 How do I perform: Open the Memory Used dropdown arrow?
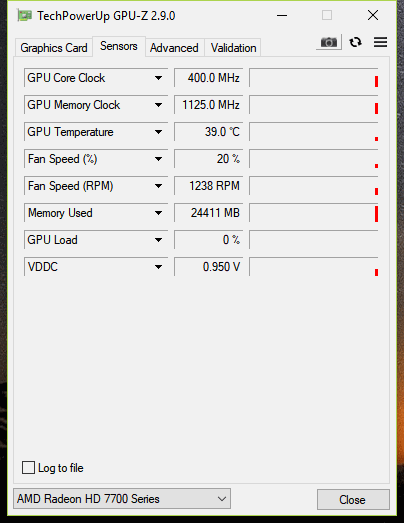click(158, 213)
